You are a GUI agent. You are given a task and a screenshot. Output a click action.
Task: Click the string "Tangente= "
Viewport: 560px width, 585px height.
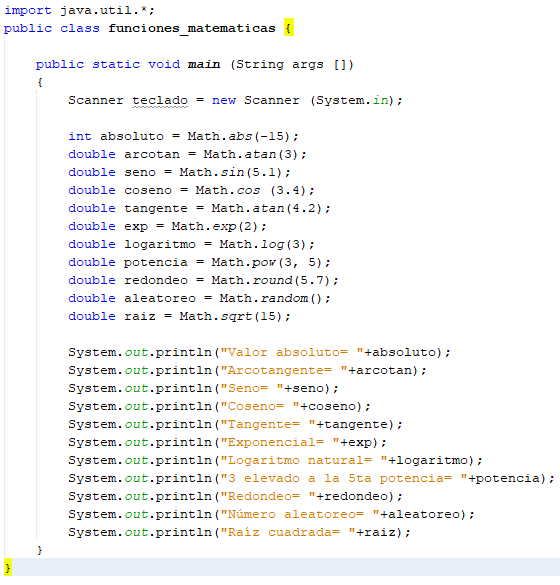268,424
